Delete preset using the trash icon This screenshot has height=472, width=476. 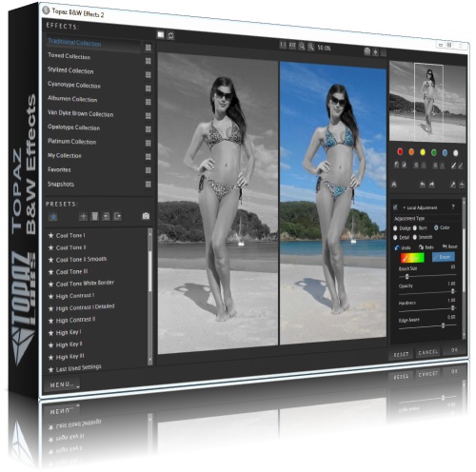tap(94, 216)
